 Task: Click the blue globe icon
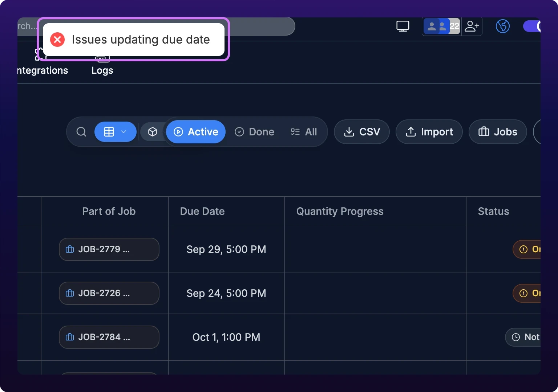tap(503, 26)
